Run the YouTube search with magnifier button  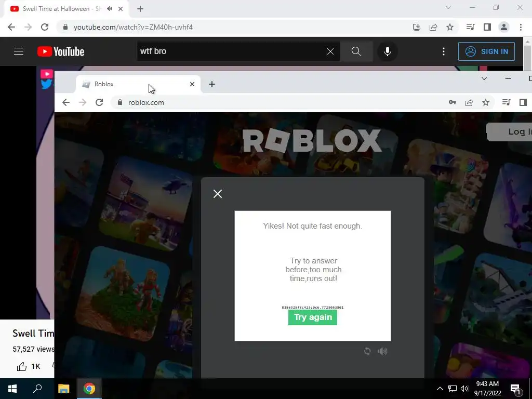coord(356,51)
